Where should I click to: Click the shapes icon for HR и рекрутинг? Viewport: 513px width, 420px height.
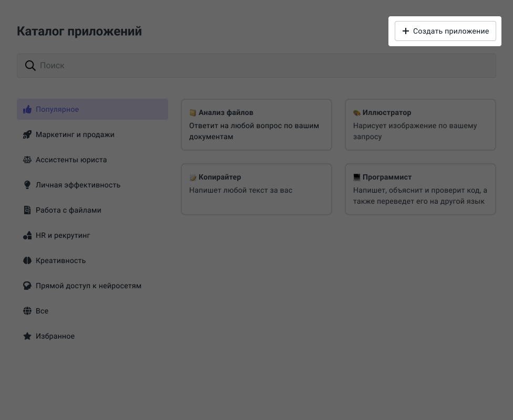point(27,236)
